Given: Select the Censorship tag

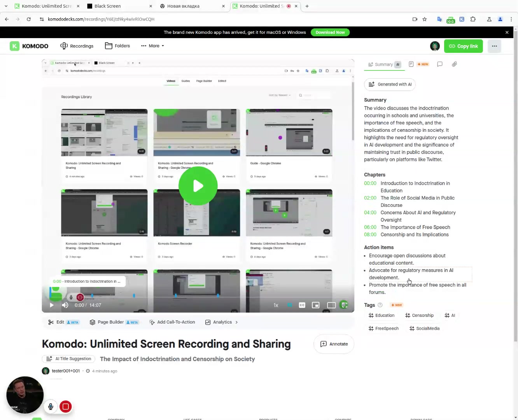Looking at the screenshot, I should (x=419, y=316).
